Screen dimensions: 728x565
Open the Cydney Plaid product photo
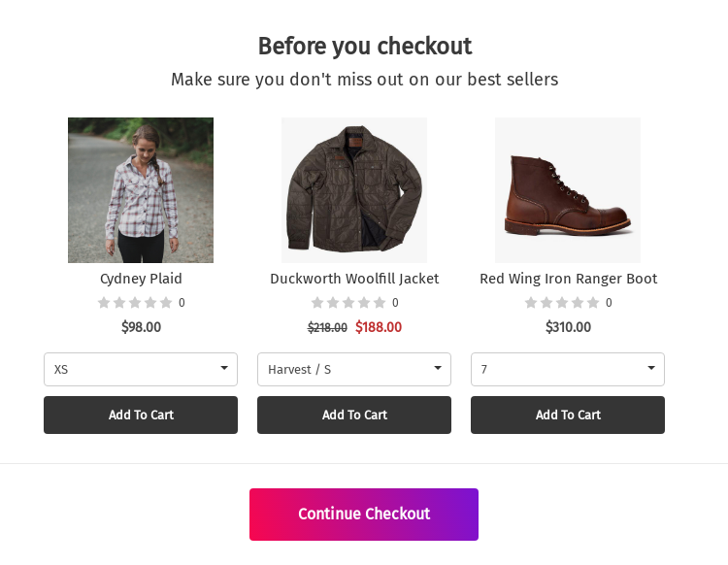[x=141, y=190]
